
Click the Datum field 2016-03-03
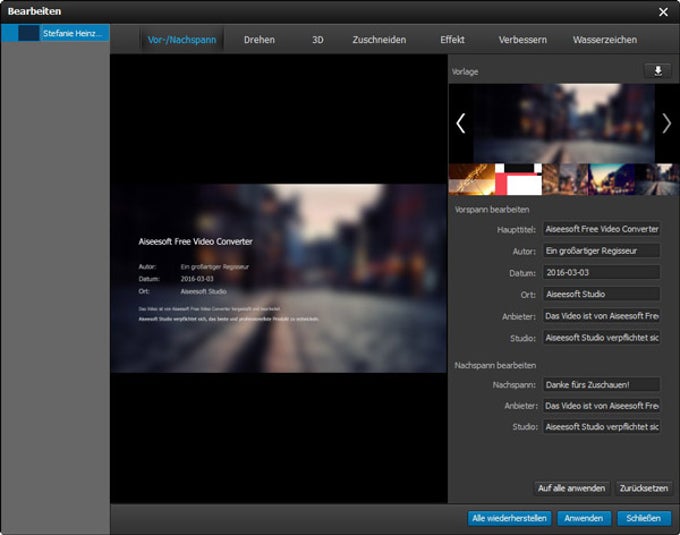(x=602, y=272)
